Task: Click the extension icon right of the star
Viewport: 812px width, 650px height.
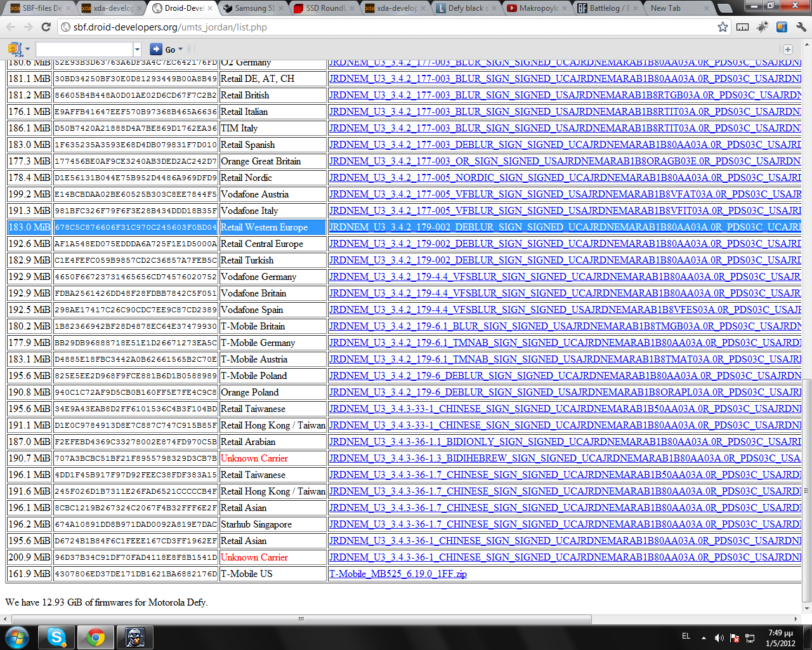Action: point(742,27)
